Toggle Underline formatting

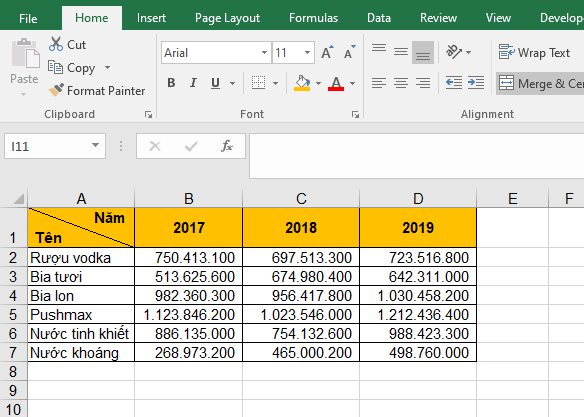pyautogui.click(x=215, y=83)
